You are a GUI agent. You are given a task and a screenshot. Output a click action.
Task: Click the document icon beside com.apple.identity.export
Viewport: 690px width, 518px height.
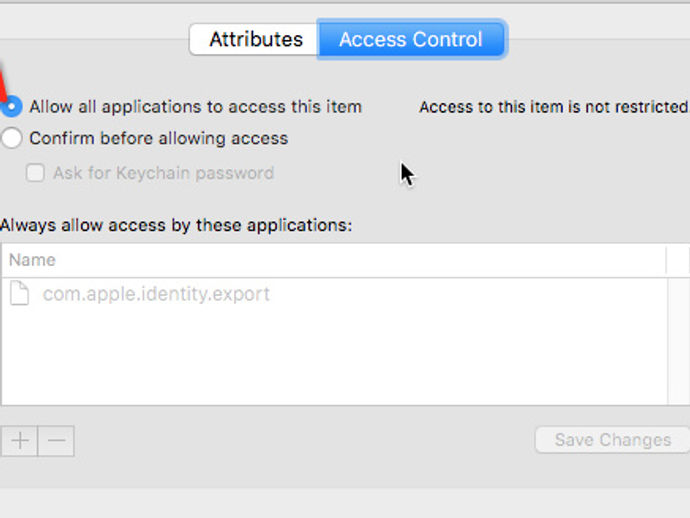20,293
